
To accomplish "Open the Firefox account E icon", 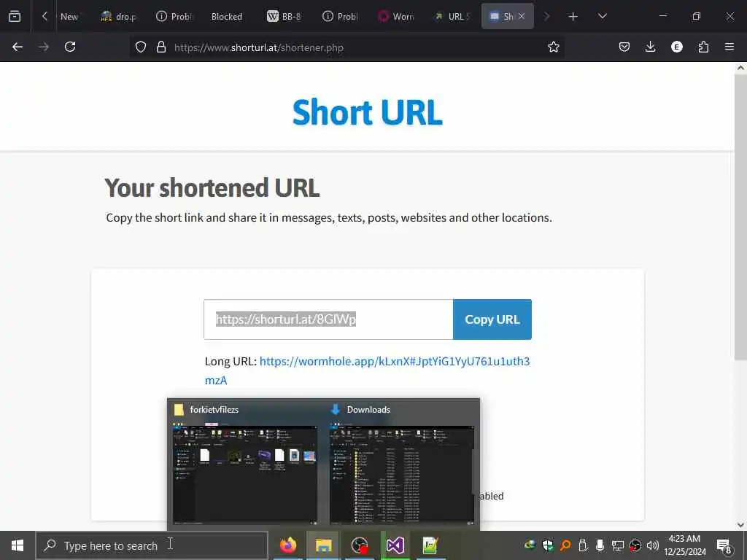I will click(x=676, y=47).
